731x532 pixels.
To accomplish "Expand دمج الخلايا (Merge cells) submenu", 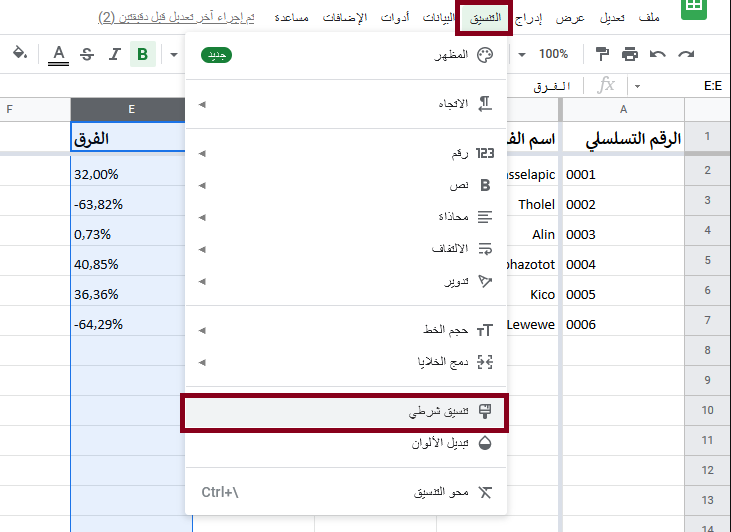I will click(x=346, y=362).
